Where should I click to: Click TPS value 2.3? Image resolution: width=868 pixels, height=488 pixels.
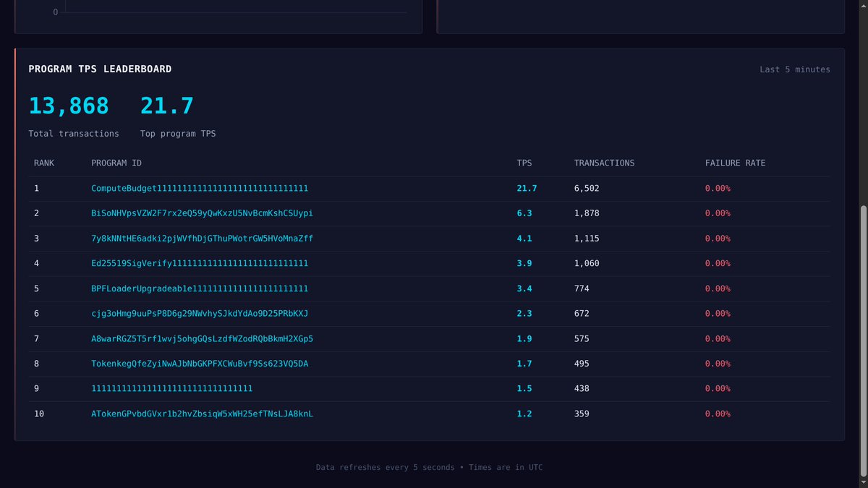tap(524, 313)
